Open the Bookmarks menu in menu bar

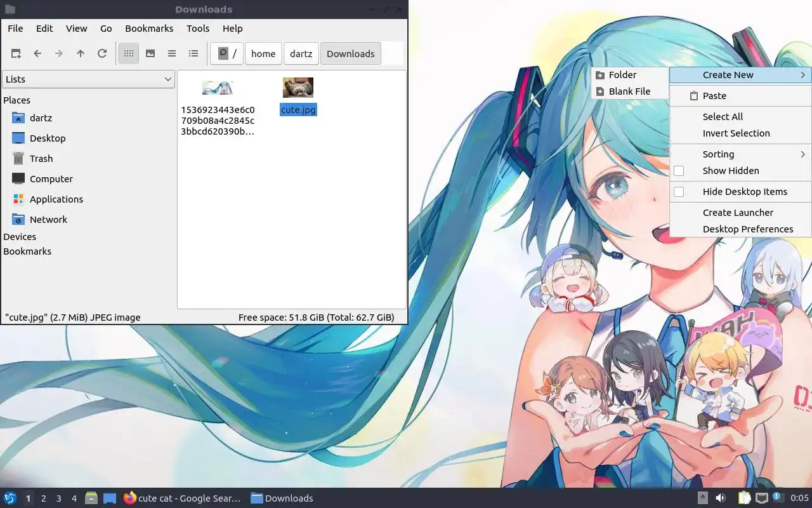(x=149, y=29)
